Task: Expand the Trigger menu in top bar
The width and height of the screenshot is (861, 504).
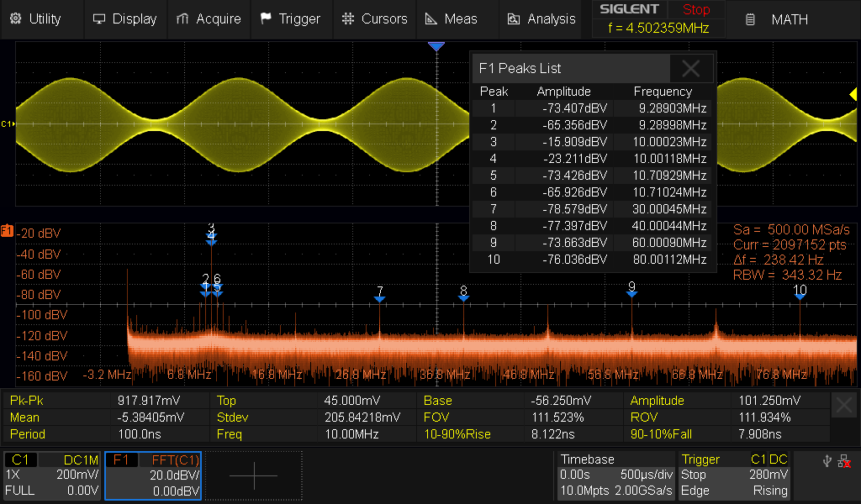Action: click(x=290, y=19)
